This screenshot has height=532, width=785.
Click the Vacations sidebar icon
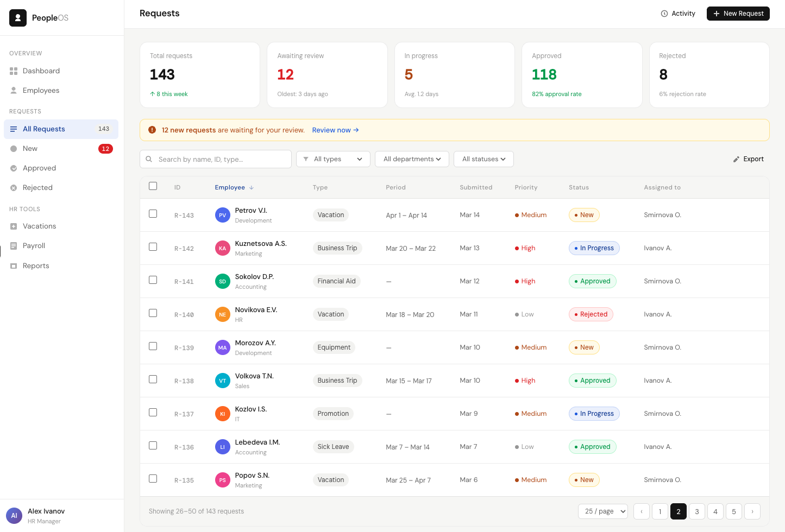pyautogui.click(x=14, y=226)
